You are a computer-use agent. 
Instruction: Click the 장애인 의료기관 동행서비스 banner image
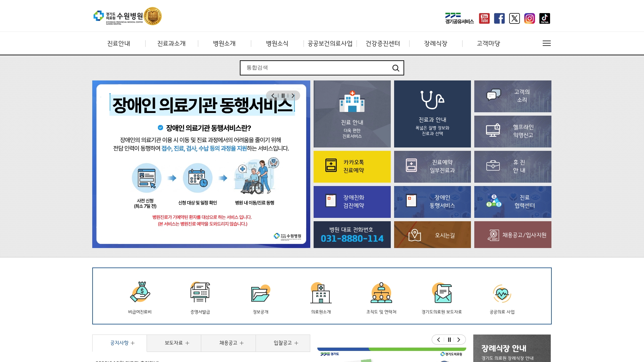point(201,164)
